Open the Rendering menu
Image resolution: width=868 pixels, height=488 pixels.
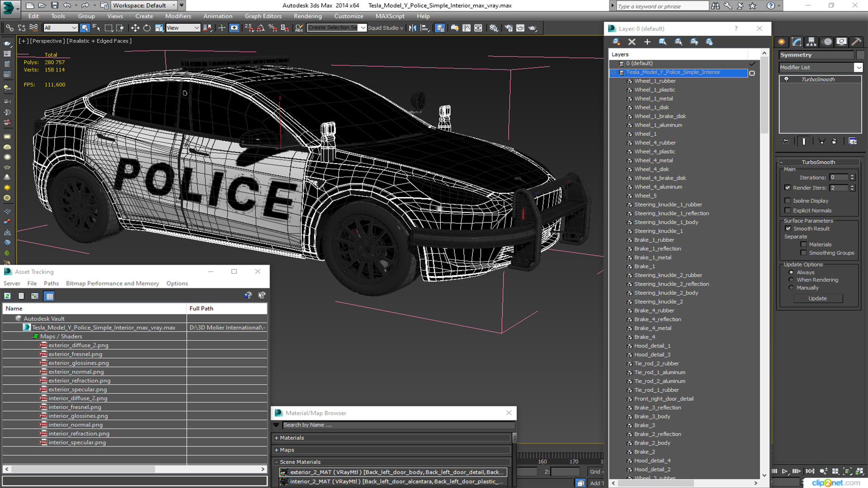point(307,16)
